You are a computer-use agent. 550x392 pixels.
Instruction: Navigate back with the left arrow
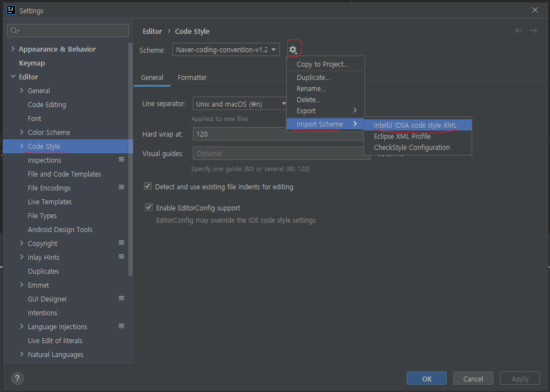(x=518, y=31)
